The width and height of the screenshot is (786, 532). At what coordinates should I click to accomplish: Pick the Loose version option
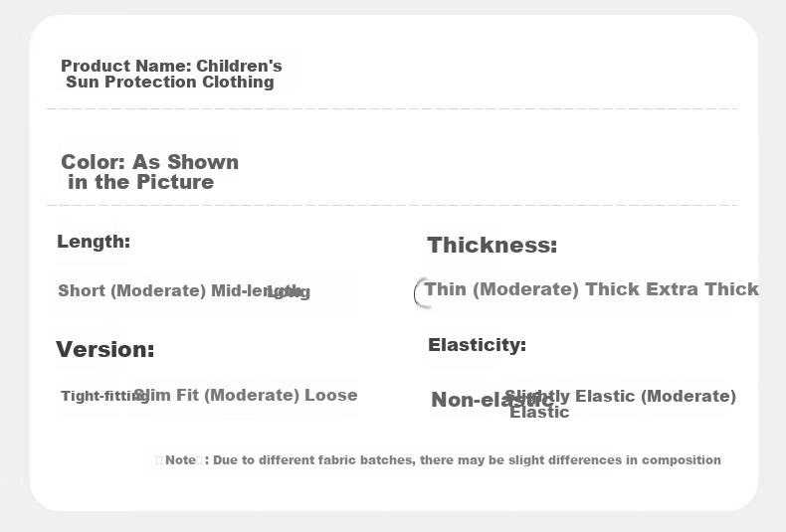pyautogui.click(x=331, y=395)
